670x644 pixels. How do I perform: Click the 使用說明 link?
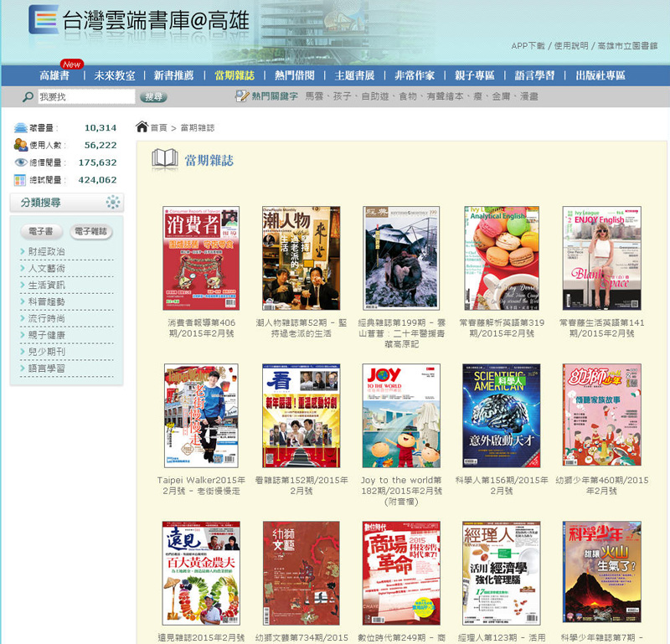coord(571,46)
